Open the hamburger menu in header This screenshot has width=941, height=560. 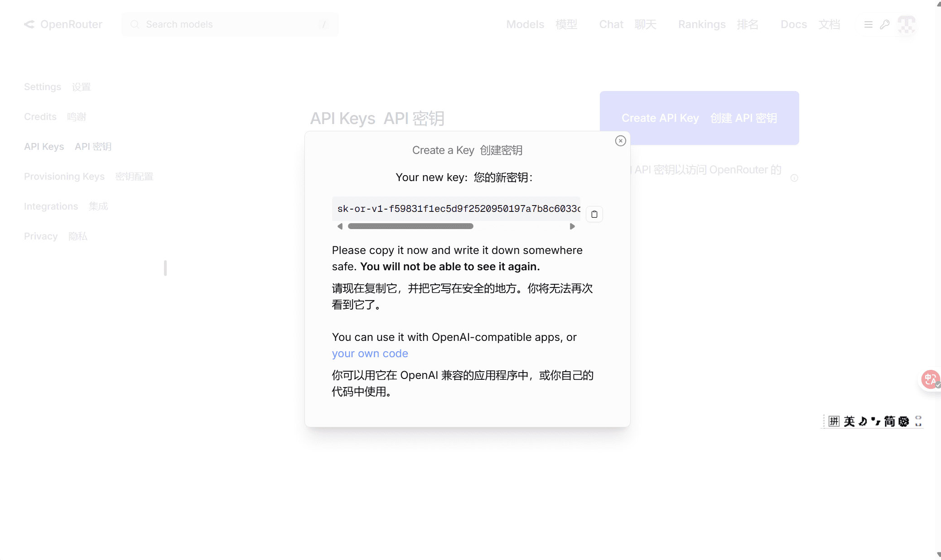pyautogui.click(x=868, y=24)
